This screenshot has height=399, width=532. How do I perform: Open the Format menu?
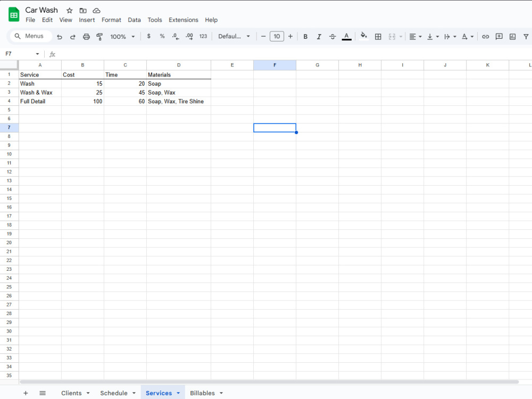pyautogui.click(x=111, y=20)
